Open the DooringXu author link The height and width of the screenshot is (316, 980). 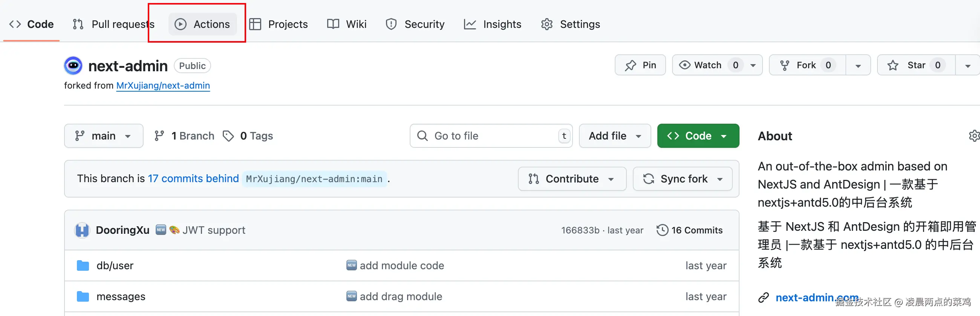pyautogui.click(x=122, y=230)
